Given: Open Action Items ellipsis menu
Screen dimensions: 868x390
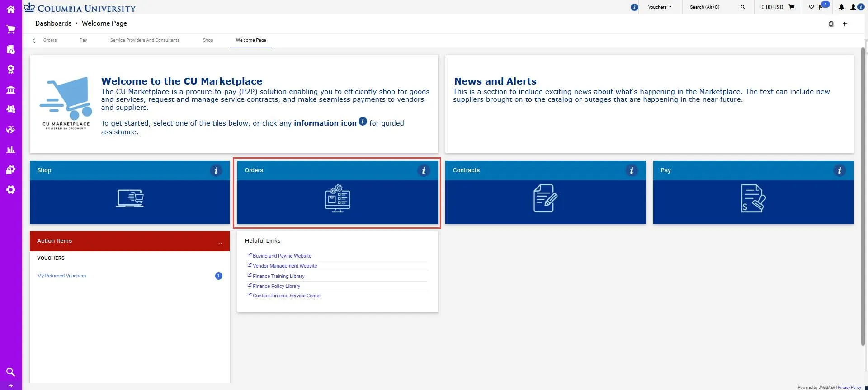Looking at the screenshot, I should point(220,243).
